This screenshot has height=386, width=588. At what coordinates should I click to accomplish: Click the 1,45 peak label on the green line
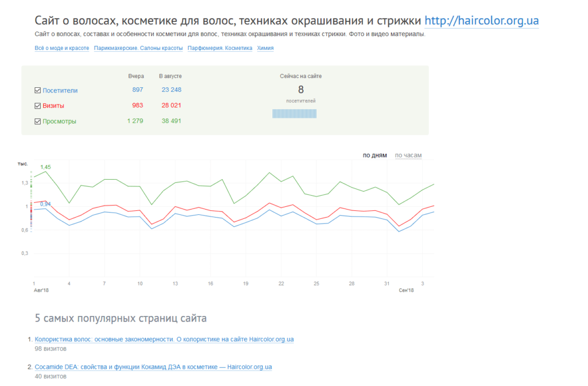coord(45,167)
